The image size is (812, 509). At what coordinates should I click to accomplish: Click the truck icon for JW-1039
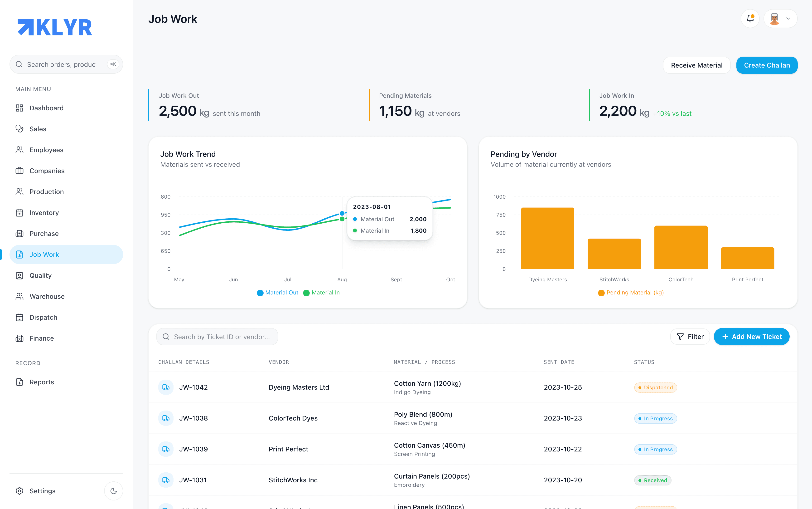166,449
